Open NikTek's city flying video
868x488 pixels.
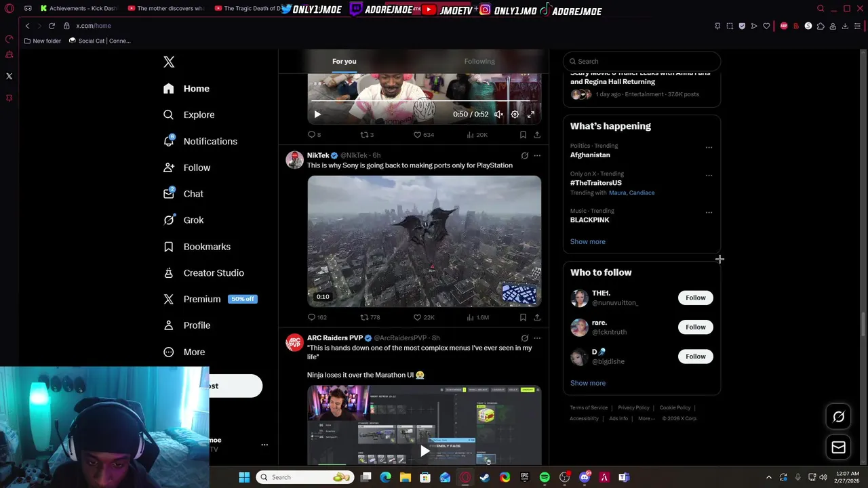tap(425, 241)
